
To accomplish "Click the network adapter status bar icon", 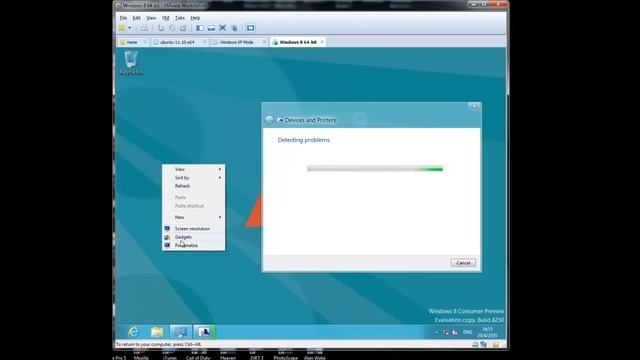I will click(484, 345).
